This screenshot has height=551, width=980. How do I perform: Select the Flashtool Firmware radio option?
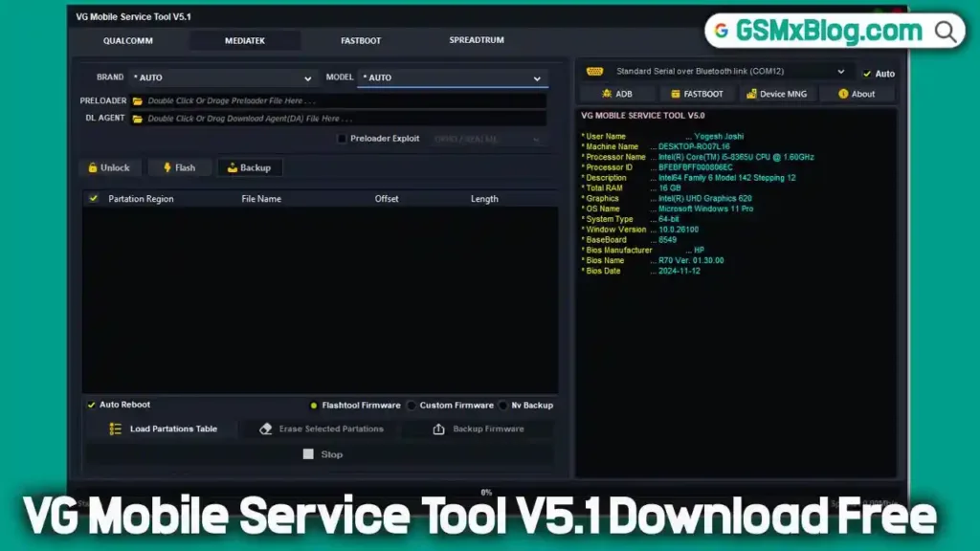(314, 406)
